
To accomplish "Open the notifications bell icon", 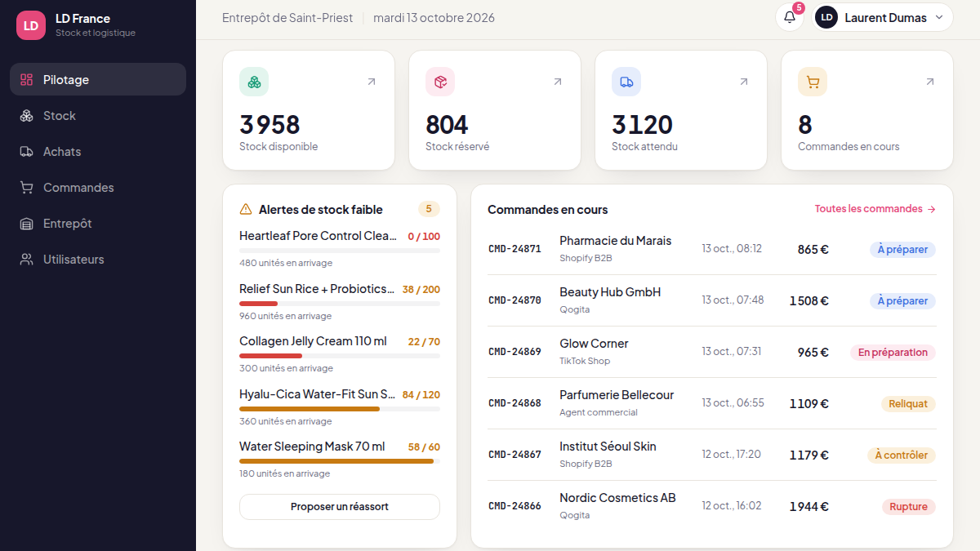I will [790, 17].
